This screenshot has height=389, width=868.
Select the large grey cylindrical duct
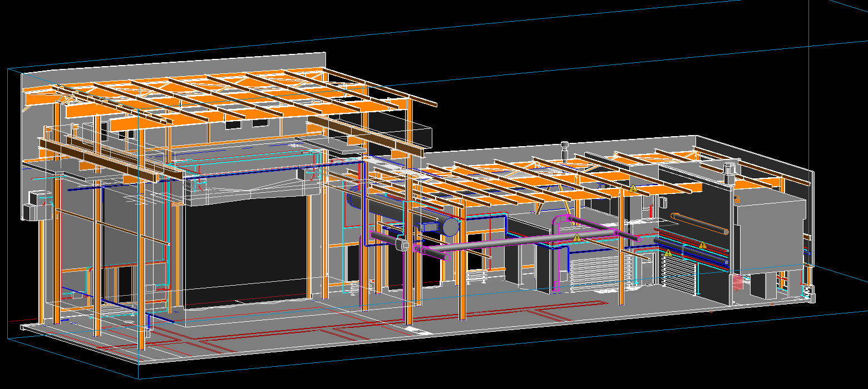(403, 211)
